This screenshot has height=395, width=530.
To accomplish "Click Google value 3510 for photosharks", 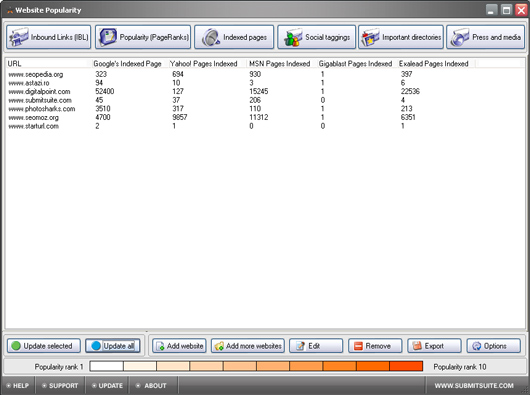I will pyautogui.click(x=103, y=109).
